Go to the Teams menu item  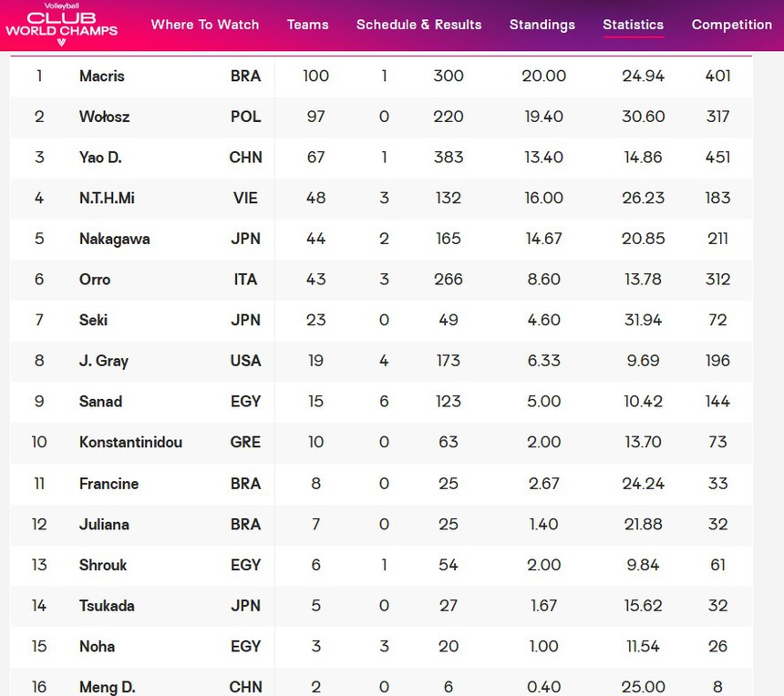[x=307, y=25]
